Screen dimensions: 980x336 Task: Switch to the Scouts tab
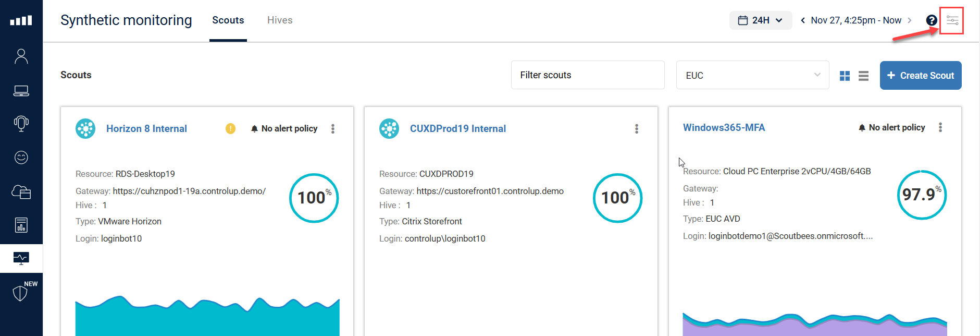(x=228, y=20)
